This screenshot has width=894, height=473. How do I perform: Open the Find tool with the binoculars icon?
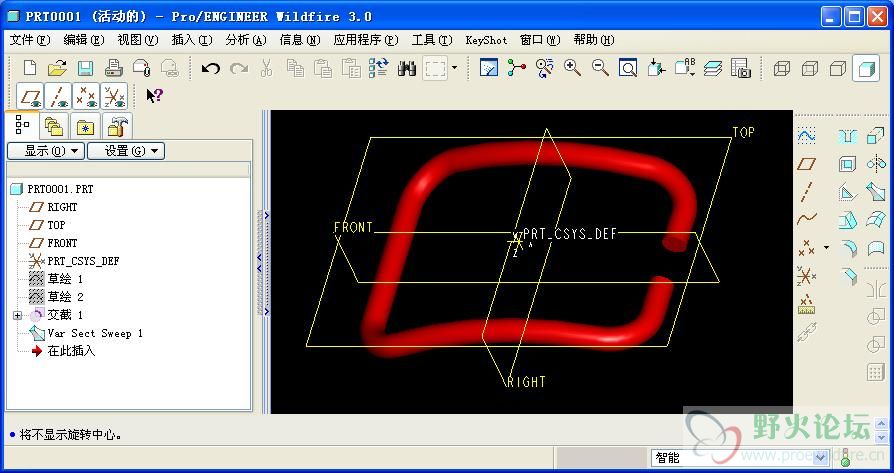pos(407,69)
